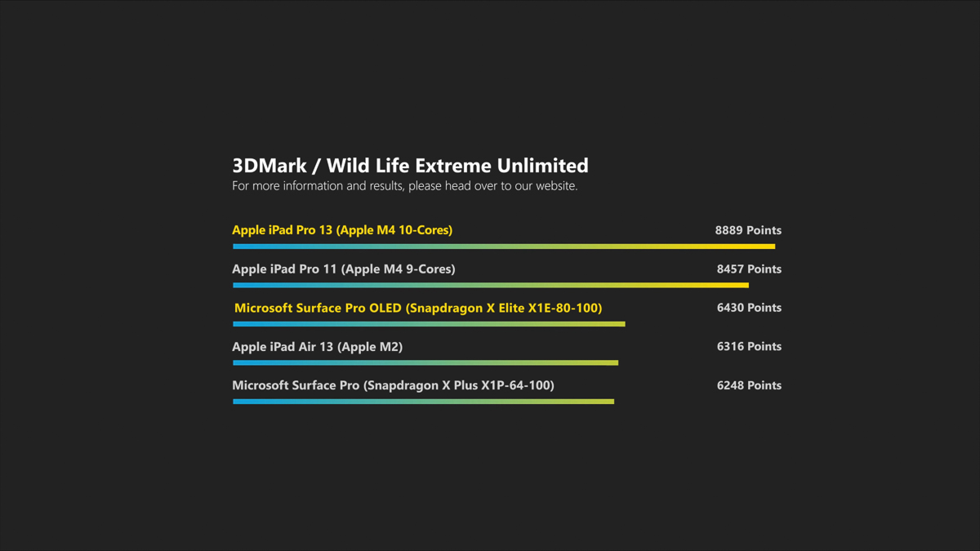
Task: Click the result bar for Microsoft Surface Pro OLED
Action: 429,324
